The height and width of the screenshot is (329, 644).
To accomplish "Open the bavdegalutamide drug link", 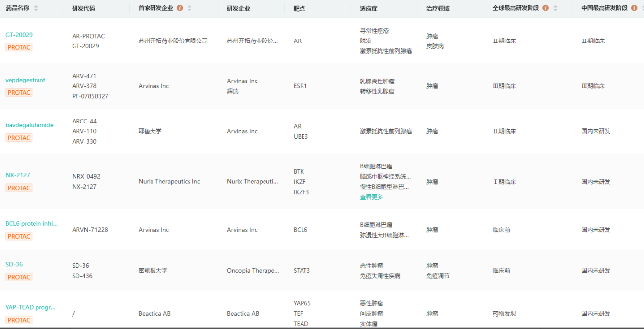I will pyautogui.click(x=30, y=125).
